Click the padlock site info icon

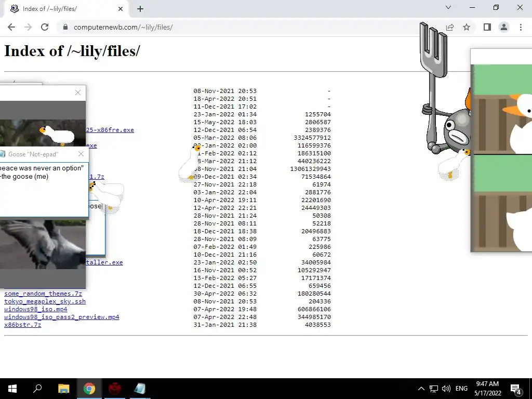[x=65, y=27]
